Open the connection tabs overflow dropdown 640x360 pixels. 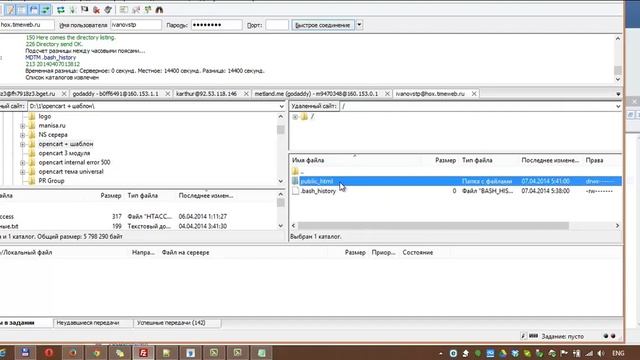618,94
